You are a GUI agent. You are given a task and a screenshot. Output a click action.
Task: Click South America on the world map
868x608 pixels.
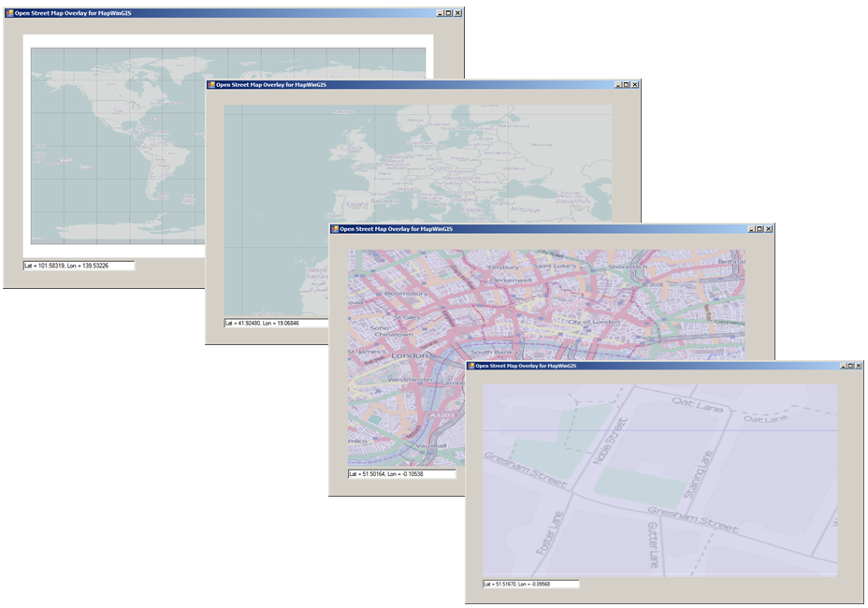click(164, 166)
